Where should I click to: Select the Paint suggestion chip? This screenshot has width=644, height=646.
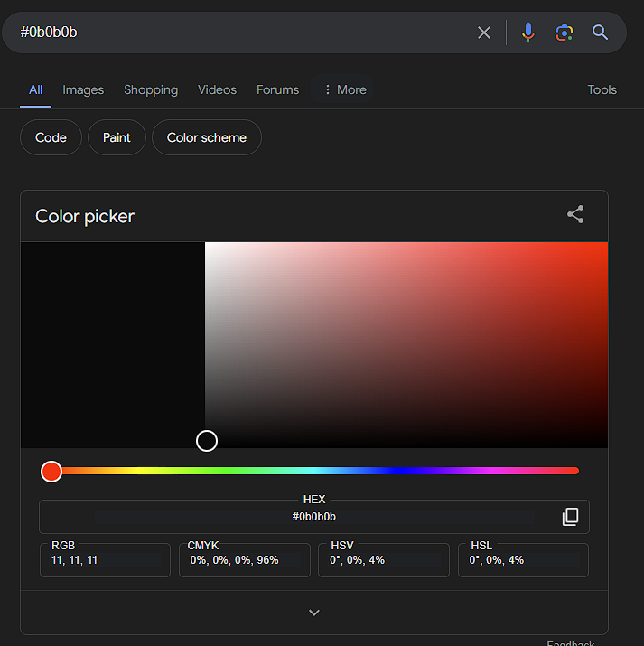(117, 137)
